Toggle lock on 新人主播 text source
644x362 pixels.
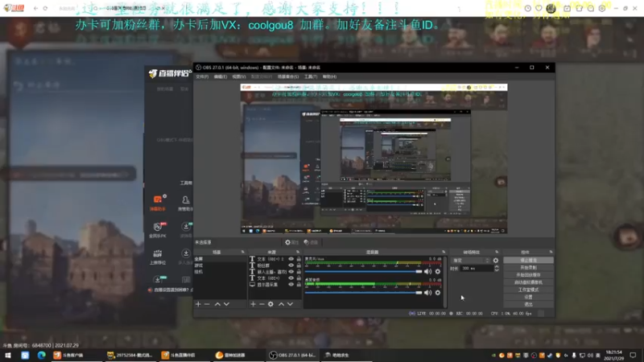pos(299,272)
